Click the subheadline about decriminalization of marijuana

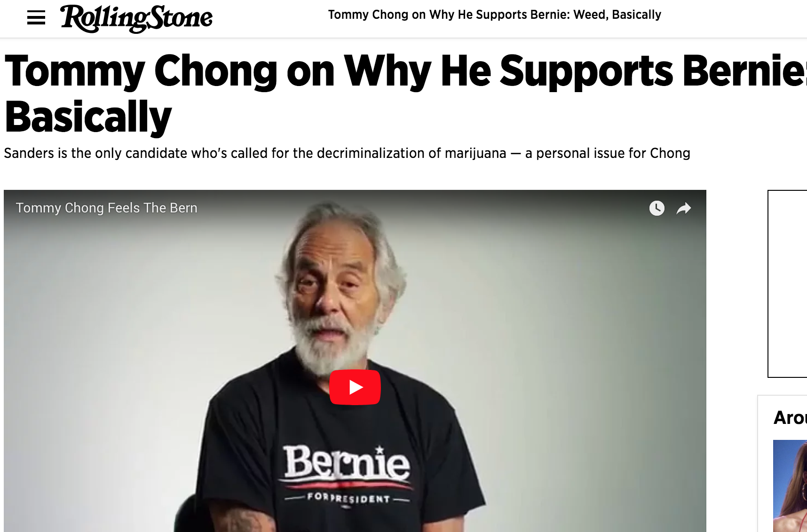coord(347,153)
